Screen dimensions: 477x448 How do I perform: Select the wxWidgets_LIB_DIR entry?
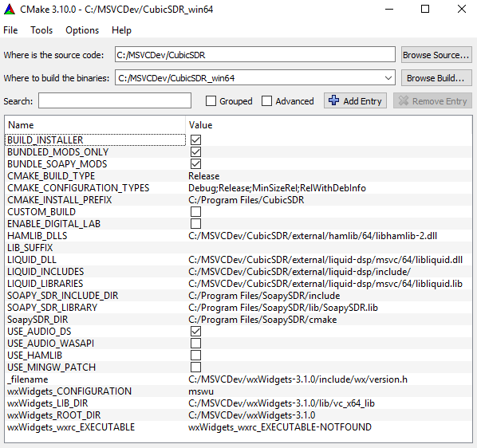coord(47,403)
